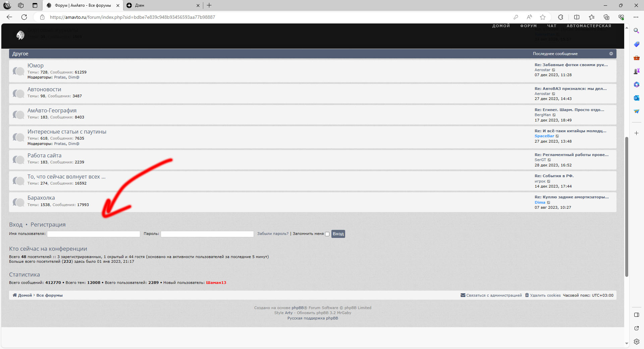Collapse the Другое category section

click(x=611, y=54)
